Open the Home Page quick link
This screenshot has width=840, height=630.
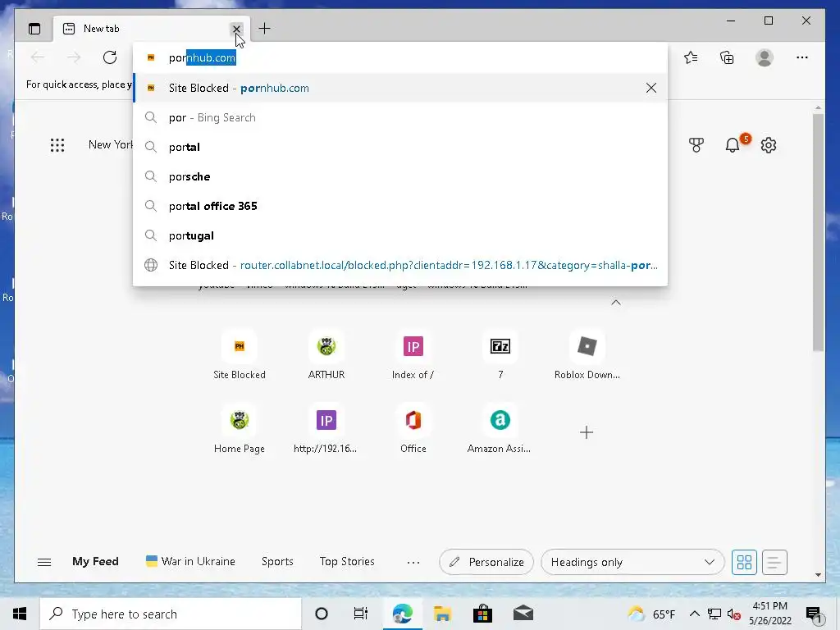[240, 428]
